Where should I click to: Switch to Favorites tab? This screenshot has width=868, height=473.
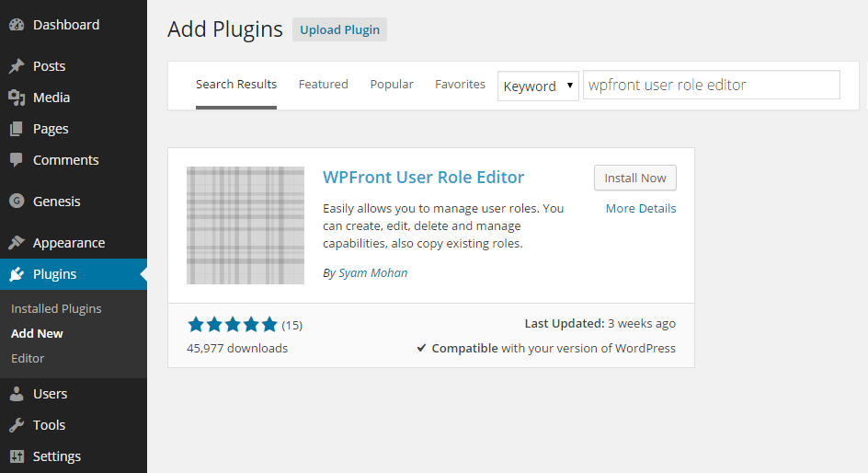[460, 84]
